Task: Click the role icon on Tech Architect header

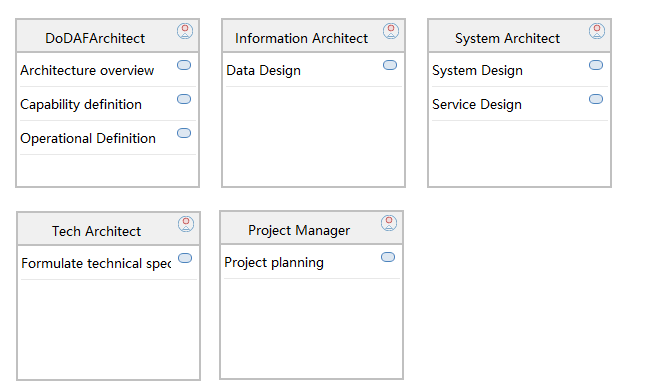Action: tap(186, 224)
